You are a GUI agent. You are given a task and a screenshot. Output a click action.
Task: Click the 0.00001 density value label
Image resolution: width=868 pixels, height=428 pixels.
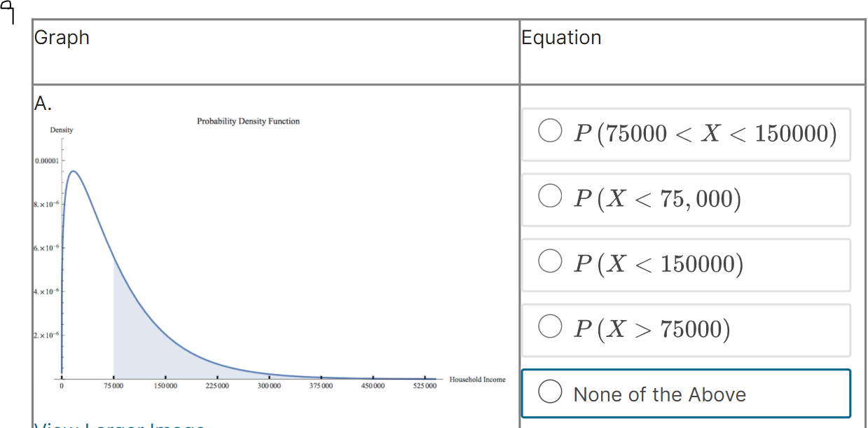[47, 159]
